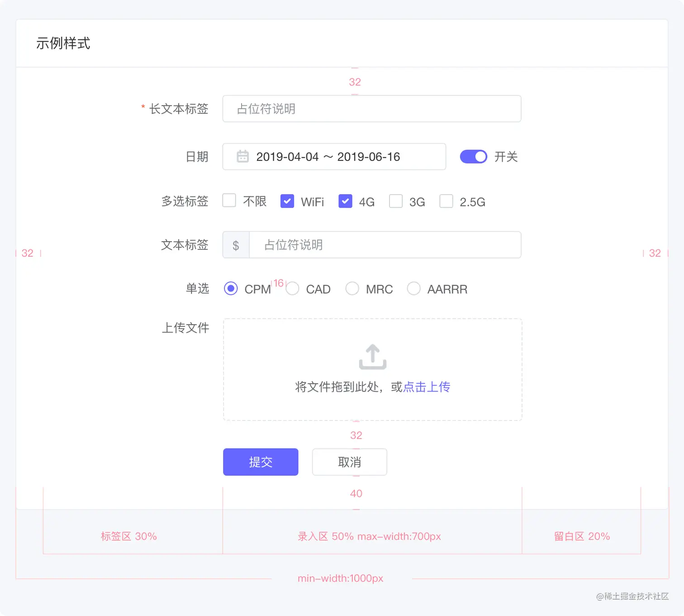Image resolution: width=684 pixels, height=616 pixels.
Task: Select the MRC radio option
Action: point(352,288)
